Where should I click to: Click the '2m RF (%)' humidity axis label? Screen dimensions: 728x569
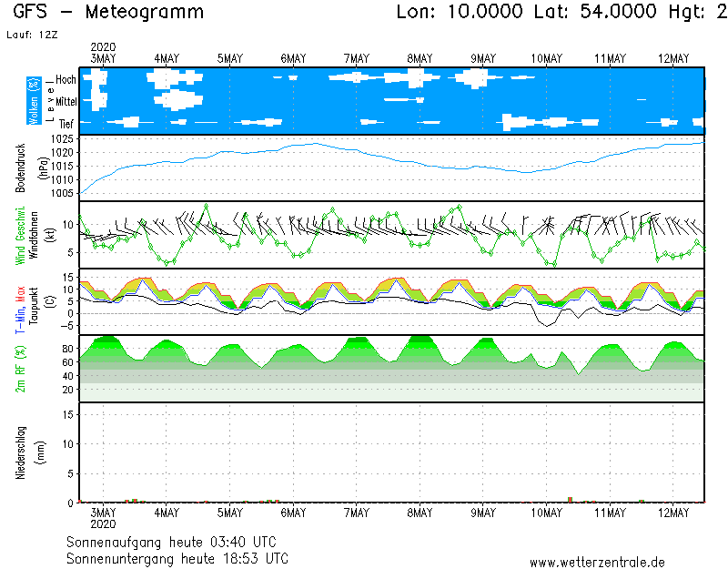pos(20,369)
